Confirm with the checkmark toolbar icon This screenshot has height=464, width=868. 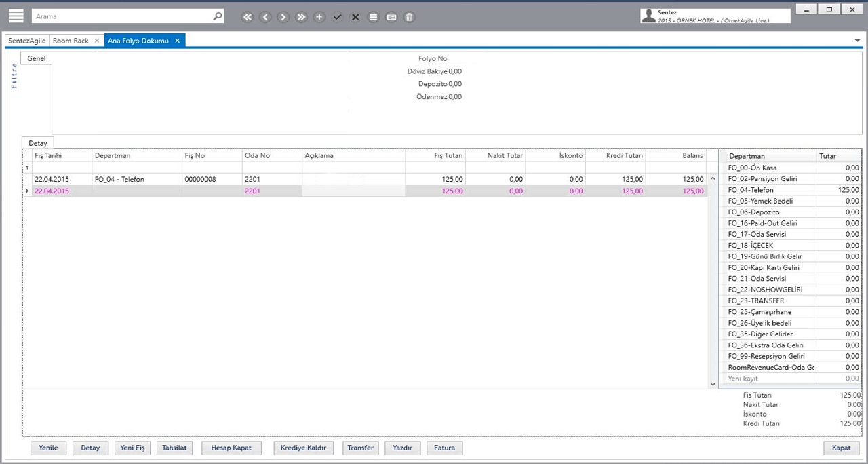tap(337, 17)
